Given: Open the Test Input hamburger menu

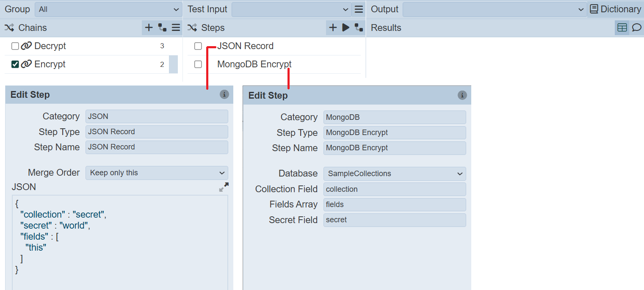Looking at the screenshot, I should click(x=359, y=9).
